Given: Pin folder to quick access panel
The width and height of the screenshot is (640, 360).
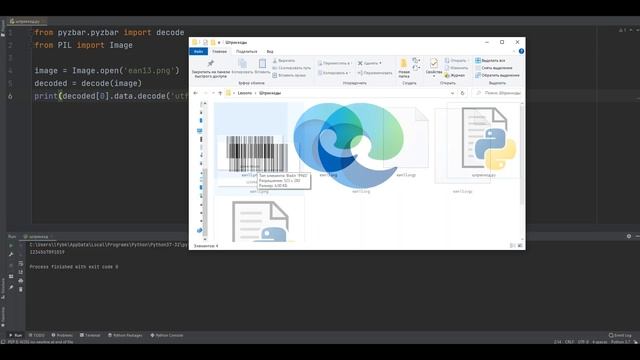Looking at the screenshot, I should [x=211, y=68].
